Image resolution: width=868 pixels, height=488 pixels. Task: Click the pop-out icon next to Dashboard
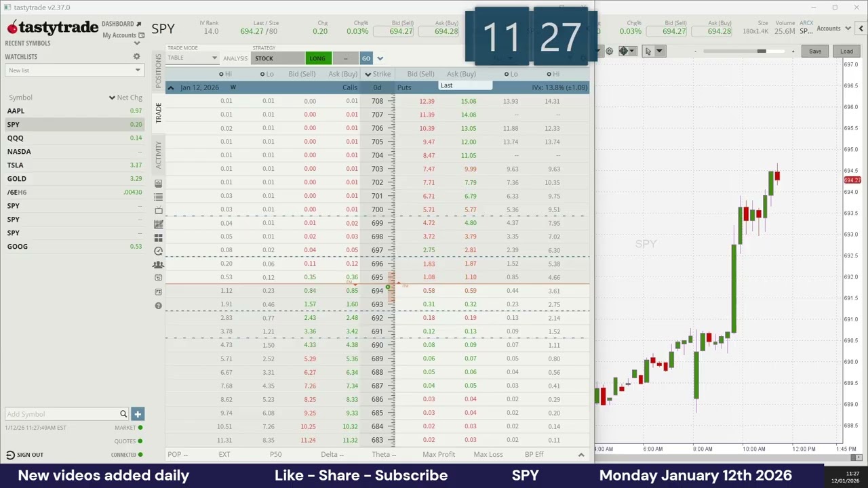(x=139, y=24)
